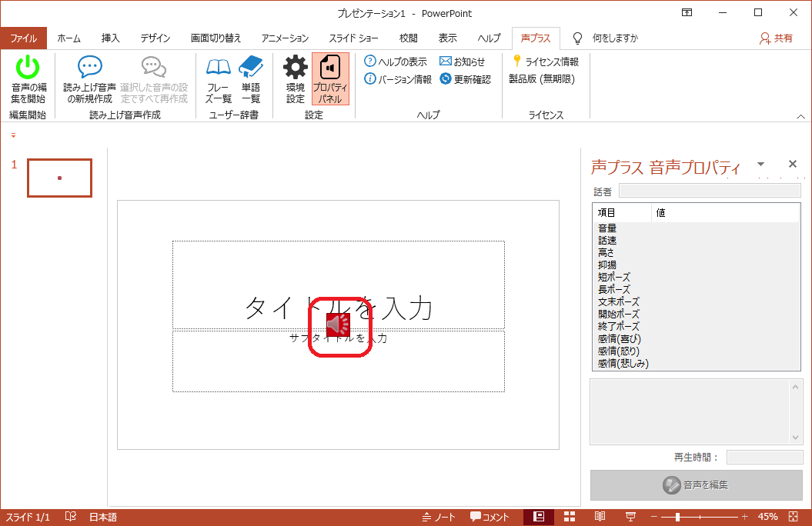Select the 抑揚 property row
Screen dimensions: 812x526
697,265
